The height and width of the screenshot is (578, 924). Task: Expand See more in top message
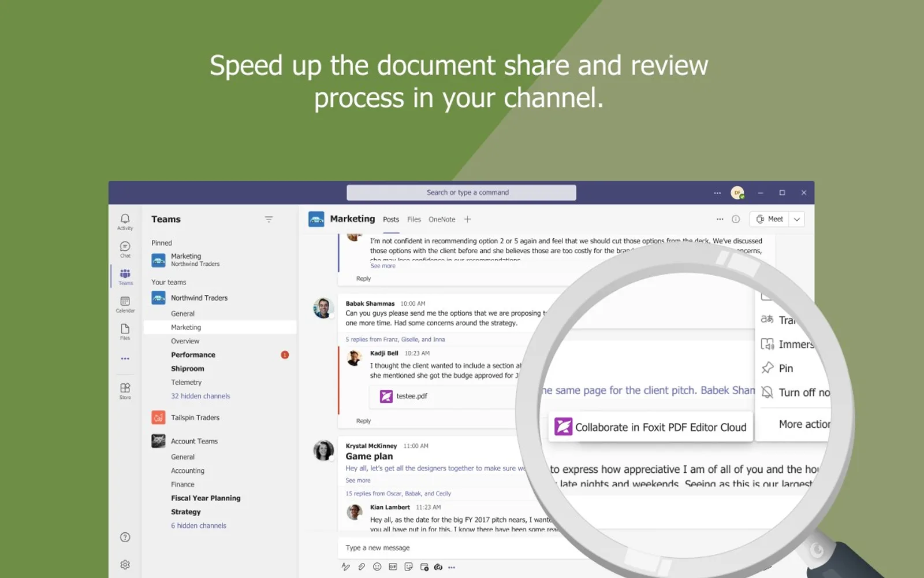coord(383,266)
